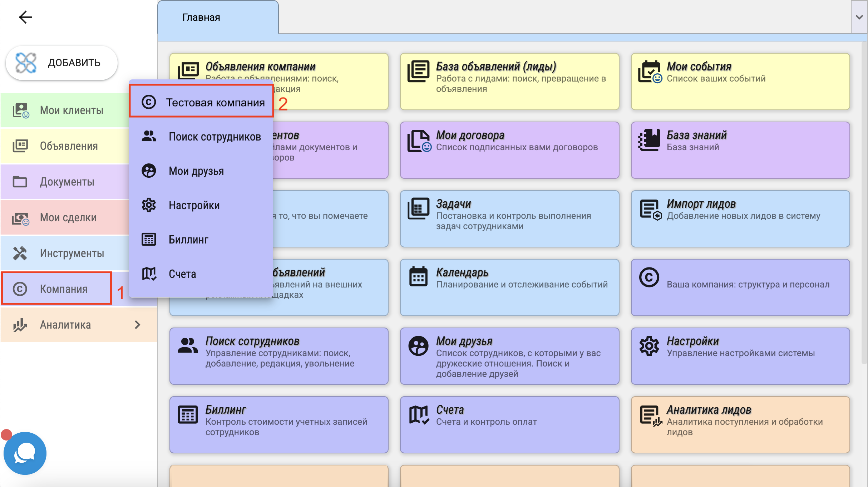The width and height of the screenshot is (868, 487).
Task: Open the tabs dropdown arrow top right
Action: click(x=859, y=17)
